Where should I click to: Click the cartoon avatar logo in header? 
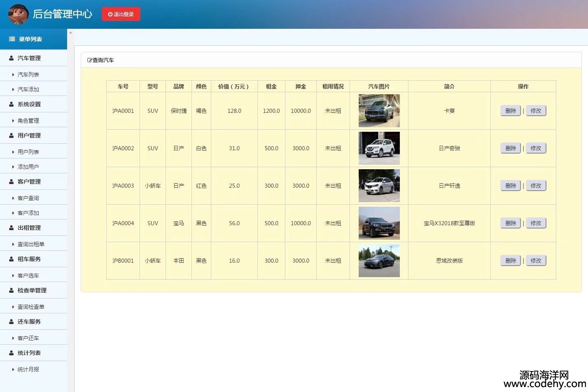19,14
